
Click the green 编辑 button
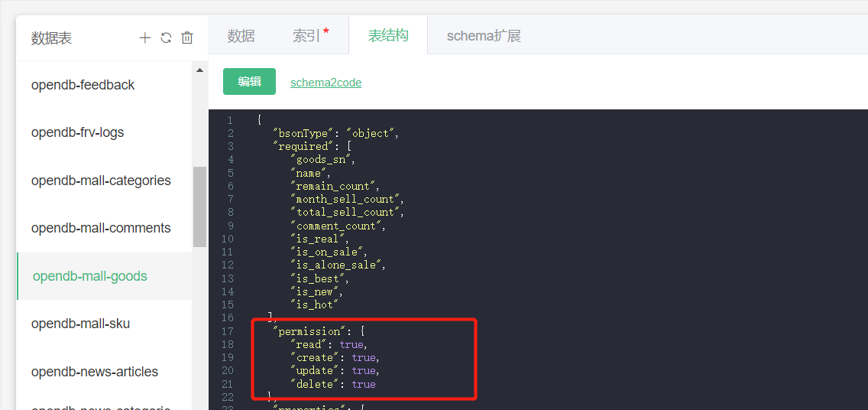[249, 81]
